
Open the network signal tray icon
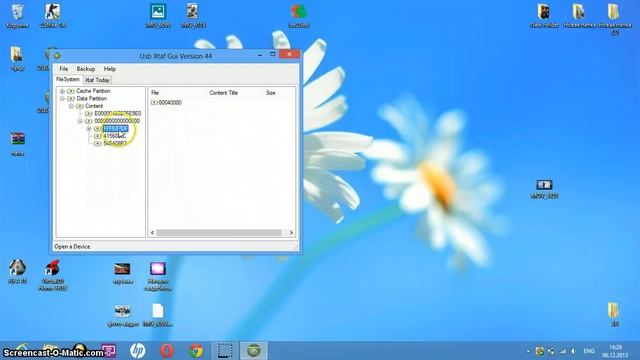[563, 351]
